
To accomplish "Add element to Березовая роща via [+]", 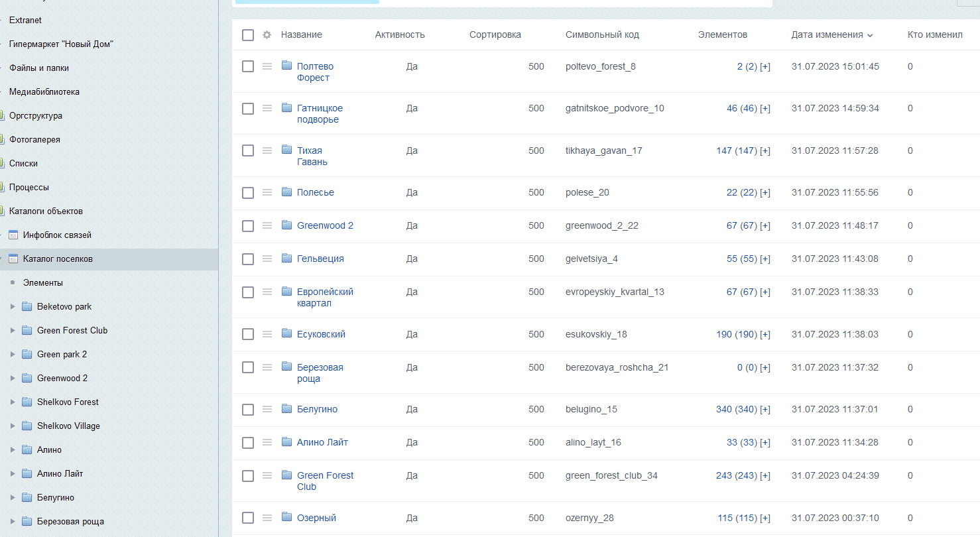I will click(765, 367).
